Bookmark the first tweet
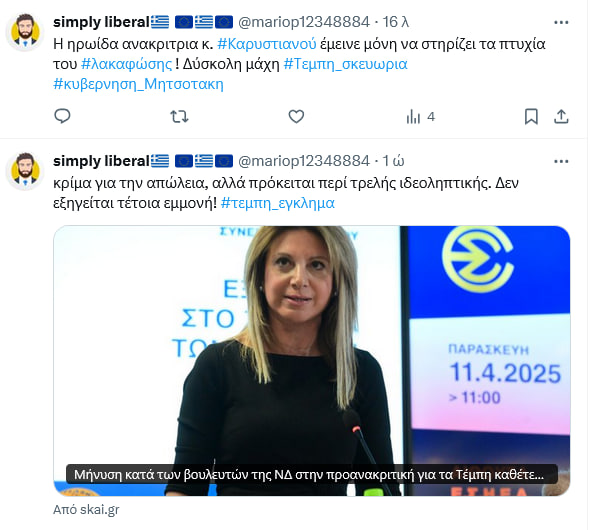 pos(531,117)
